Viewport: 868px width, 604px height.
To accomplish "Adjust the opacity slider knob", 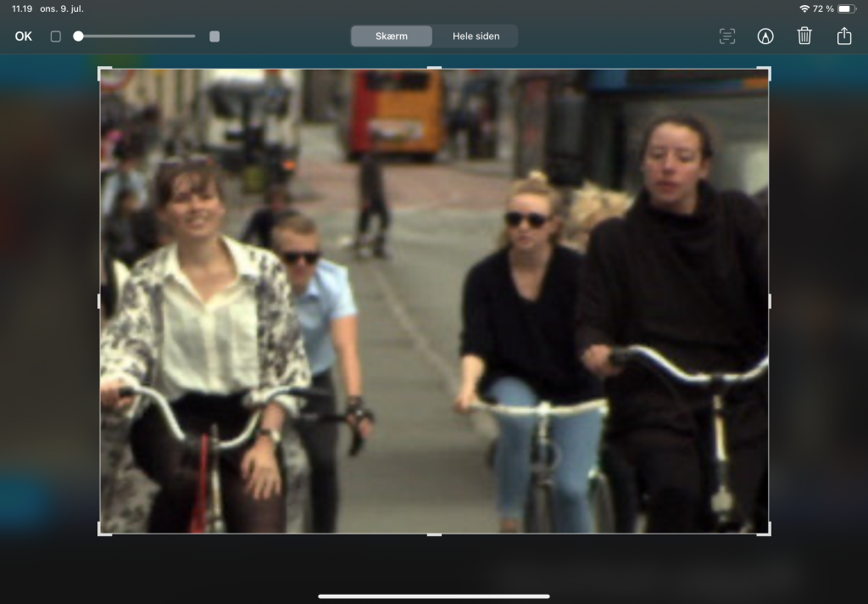I will pyautogui.click(x=79, y=36).
